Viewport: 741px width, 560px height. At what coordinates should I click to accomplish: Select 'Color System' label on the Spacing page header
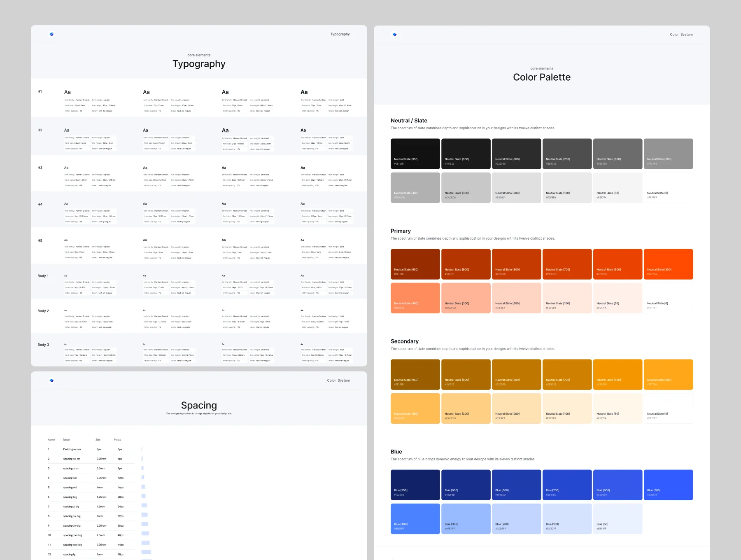click(338, 380)
